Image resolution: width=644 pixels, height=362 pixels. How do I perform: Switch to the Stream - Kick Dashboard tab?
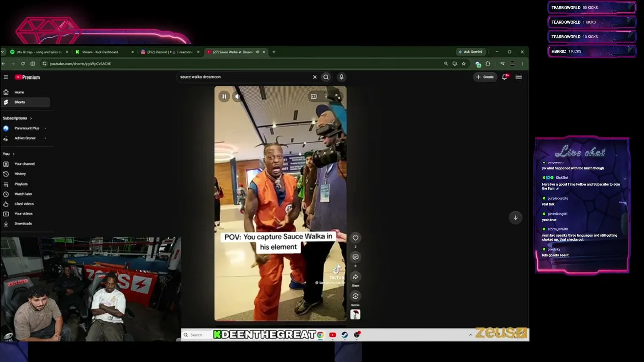105,52
